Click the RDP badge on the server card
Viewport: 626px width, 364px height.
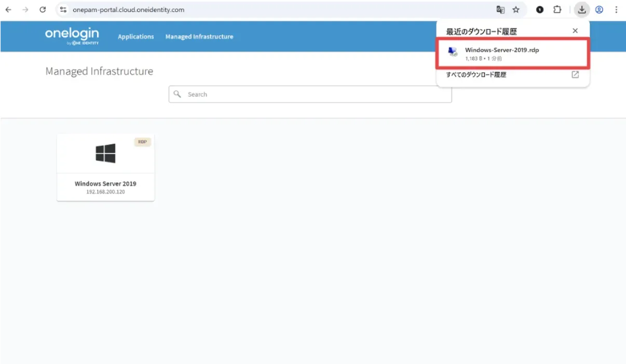142,142
